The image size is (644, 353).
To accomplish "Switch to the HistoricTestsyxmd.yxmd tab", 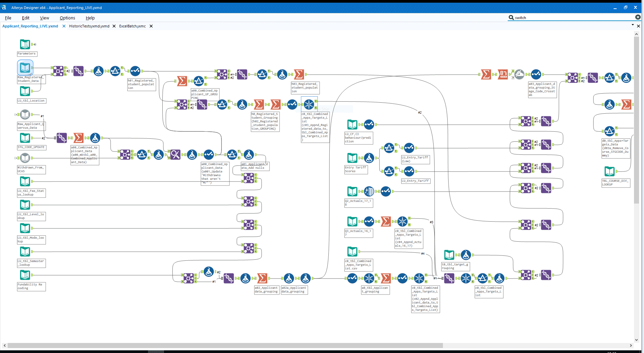I will click(x=89, y=26).
